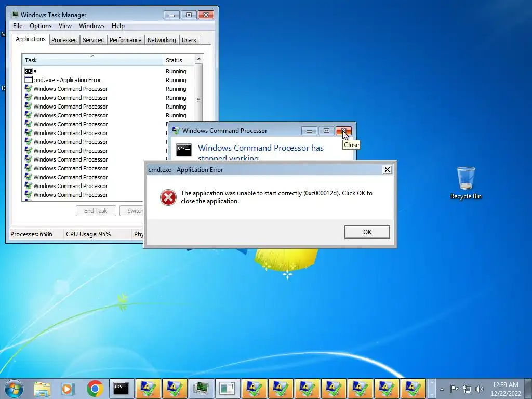532x399 pixels.
Task: Minimize the Windows Task Manager window
Action: pos(171,15)
